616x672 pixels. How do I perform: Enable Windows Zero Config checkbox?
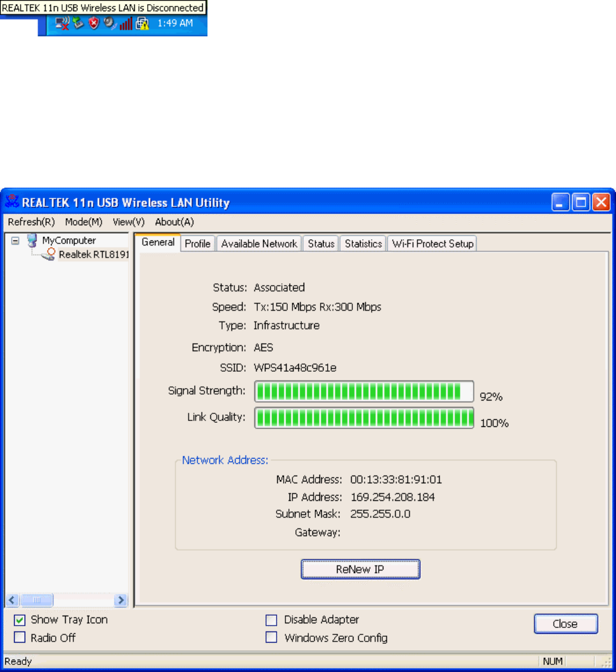[x=271, y=637]
